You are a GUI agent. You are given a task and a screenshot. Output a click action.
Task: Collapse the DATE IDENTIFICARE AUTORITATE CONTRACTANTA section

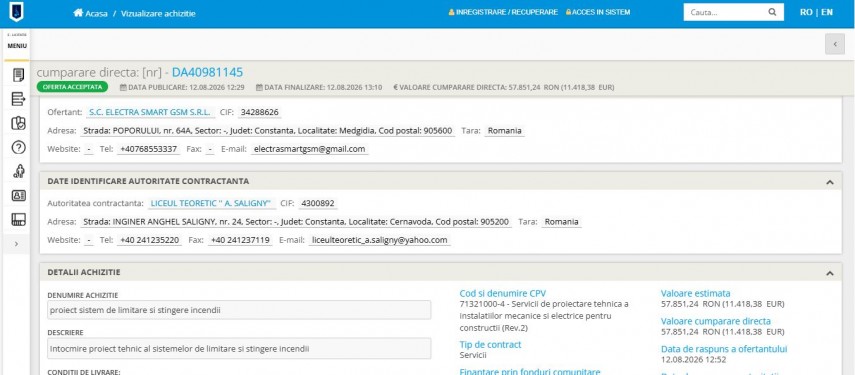click(830, 182)
